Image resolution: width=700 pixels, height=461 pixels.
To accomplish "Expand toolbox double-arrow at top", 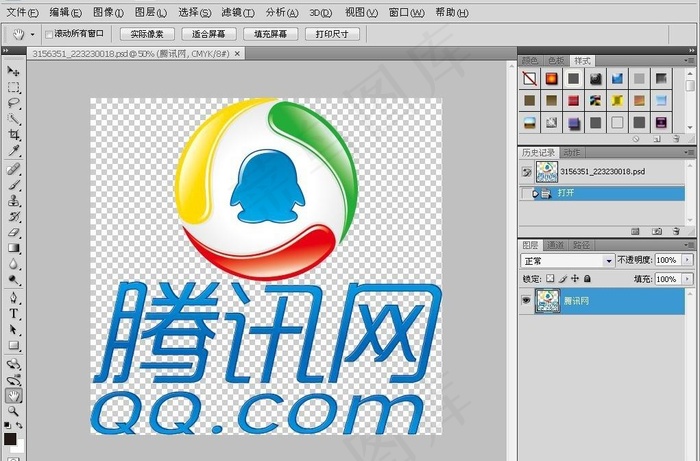I will [x=6, y=51].
